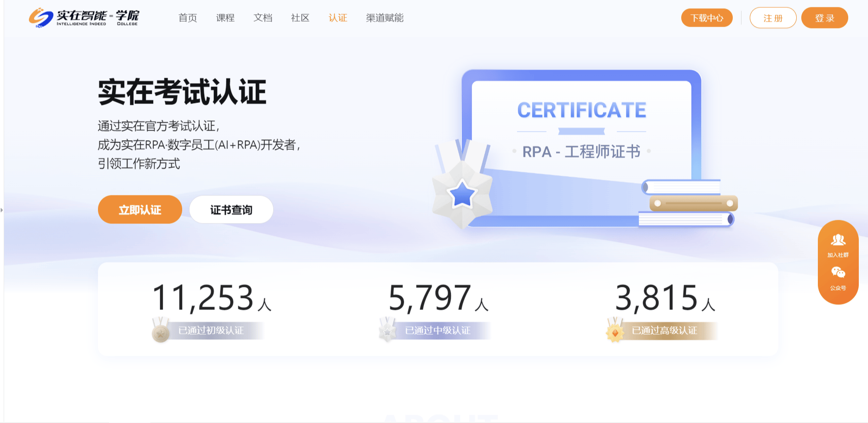This screenshot has height=423, width=868.
Task: Click the 实在智能 学院 logo
Action: click(84, 18)
